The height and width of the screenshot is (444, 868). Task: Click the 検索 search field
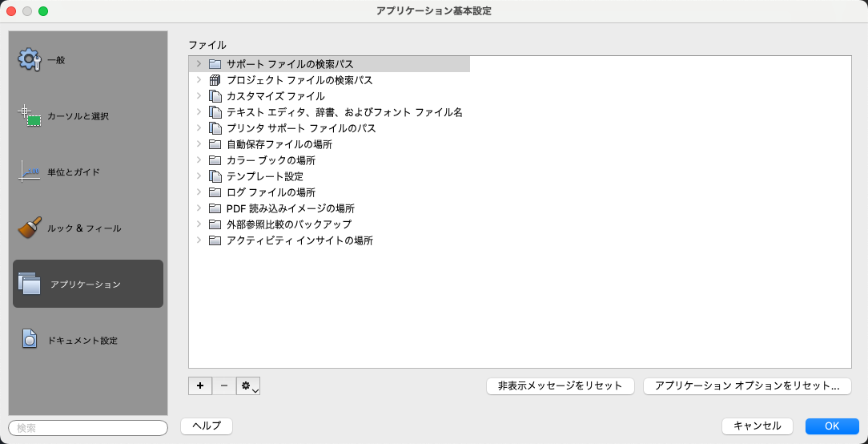tap(88, 428)
